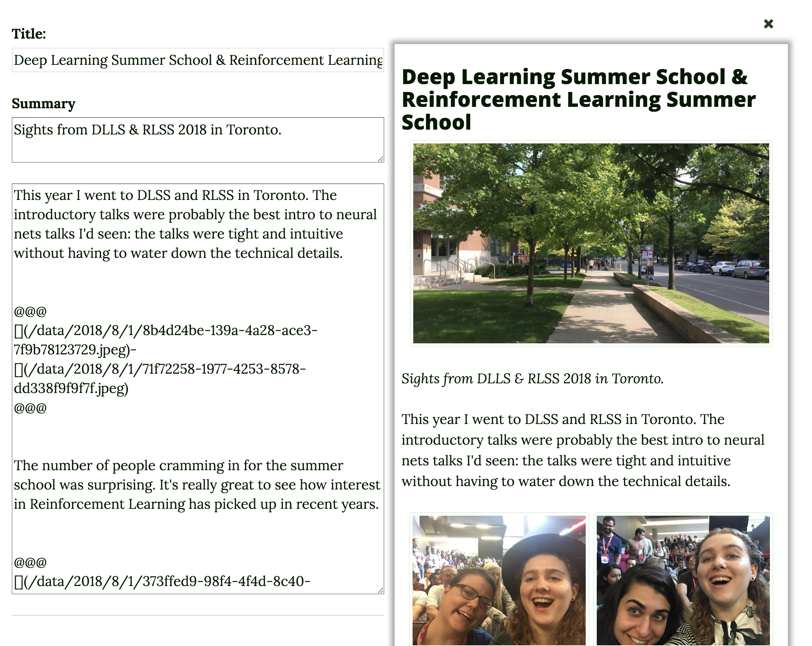
Task: Click the preview paragraph 'This year I went to DLSS'
Action: [583, 450]
